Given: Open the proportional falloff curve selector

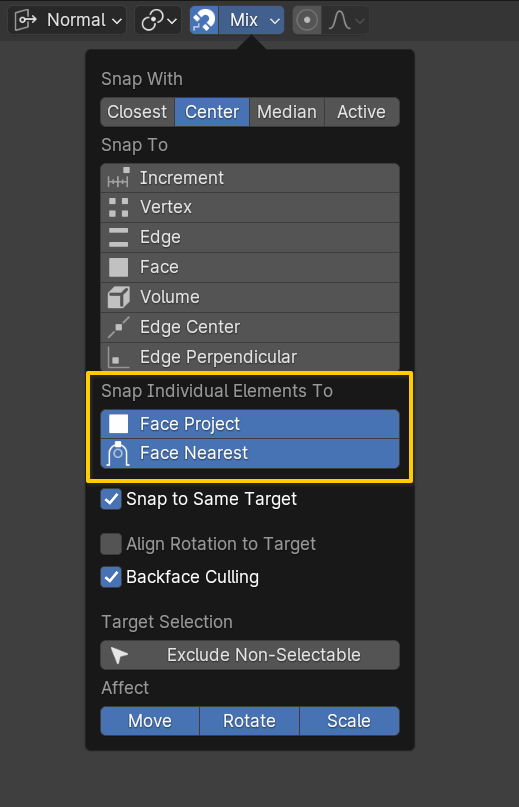Looking at the screenshot, I should 346,21.
